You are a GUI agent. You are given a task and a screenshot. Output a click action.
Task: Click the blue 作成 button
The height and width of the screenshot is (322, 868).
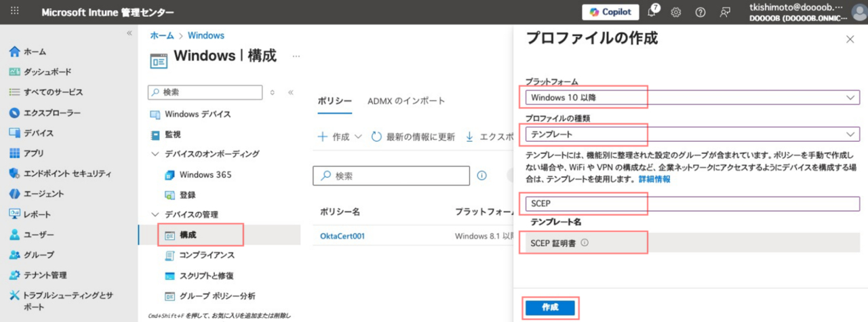point(550,308)
